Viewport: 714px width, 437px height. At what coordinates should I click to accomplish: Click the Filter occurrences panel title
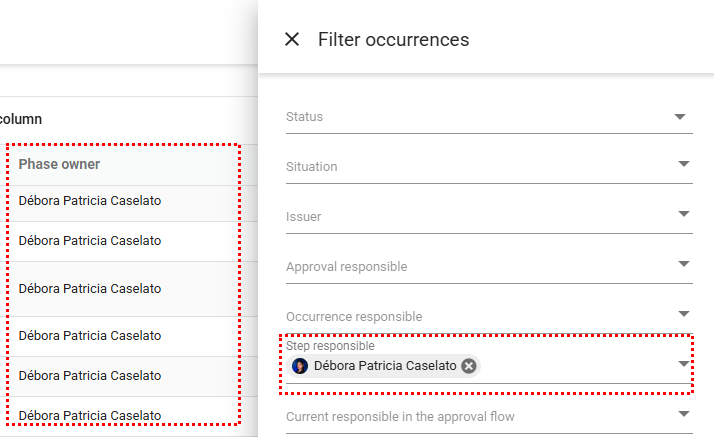click(x=393, y=40)
